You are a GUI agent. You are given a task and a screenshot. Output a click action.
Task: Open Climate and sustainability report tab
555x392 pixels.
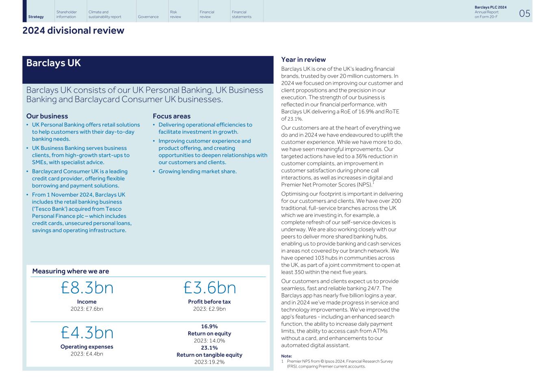(x=105, y=15)
